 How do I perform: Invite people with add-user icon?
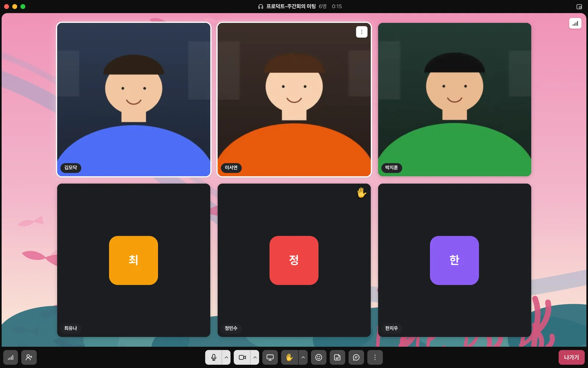[29, 357]
